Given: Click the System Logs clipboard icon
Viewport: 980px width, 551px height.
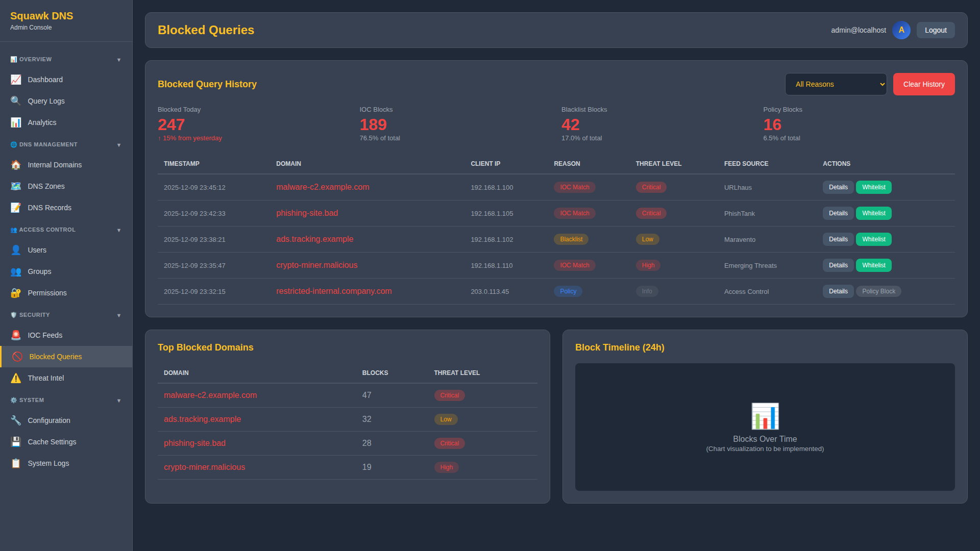Looking at the screenshot, I should pos(16,463).
